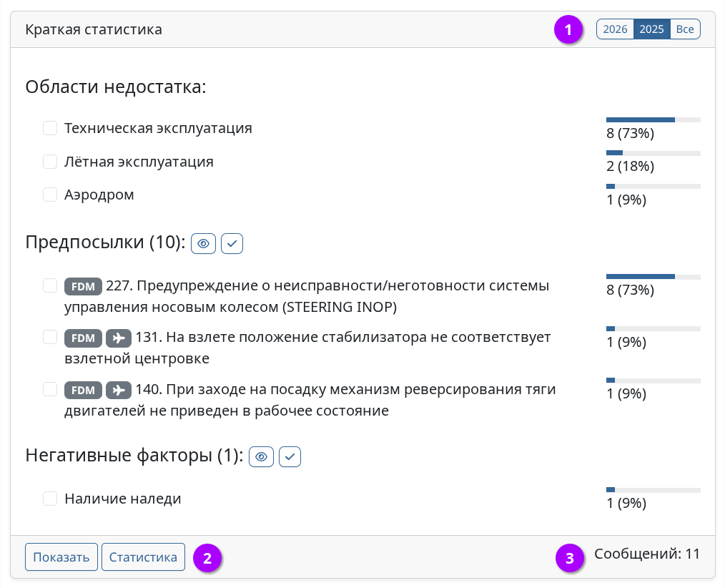Click the FDM badge on item 131
Screen dimensions: 725x588
click(x=84, y=338)
